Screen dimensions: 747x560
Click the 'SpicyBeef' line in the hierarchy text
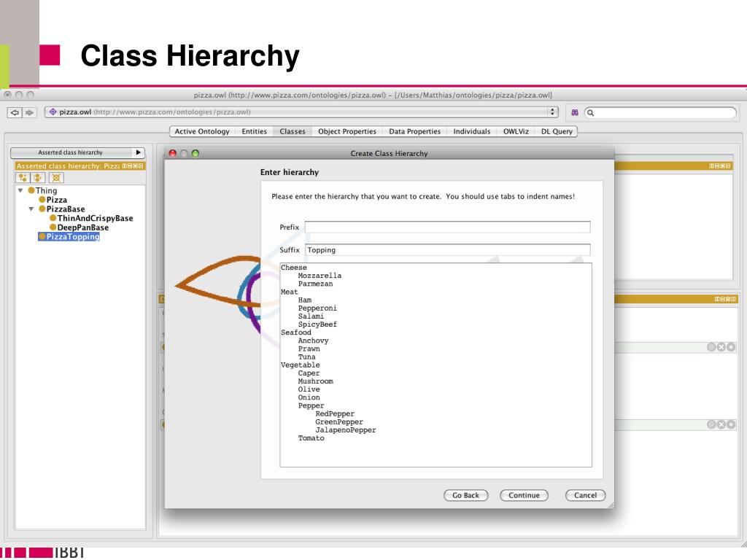click(317, 324)
